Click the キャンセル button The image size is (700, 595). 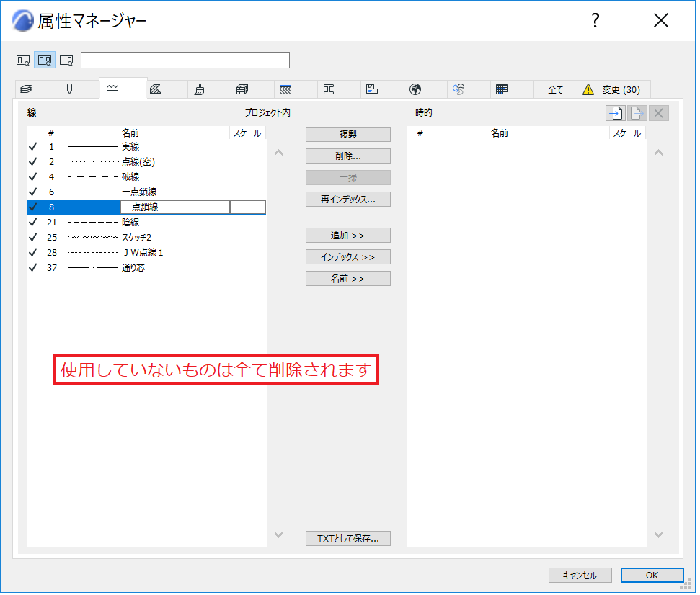click(x=580, y=576)
